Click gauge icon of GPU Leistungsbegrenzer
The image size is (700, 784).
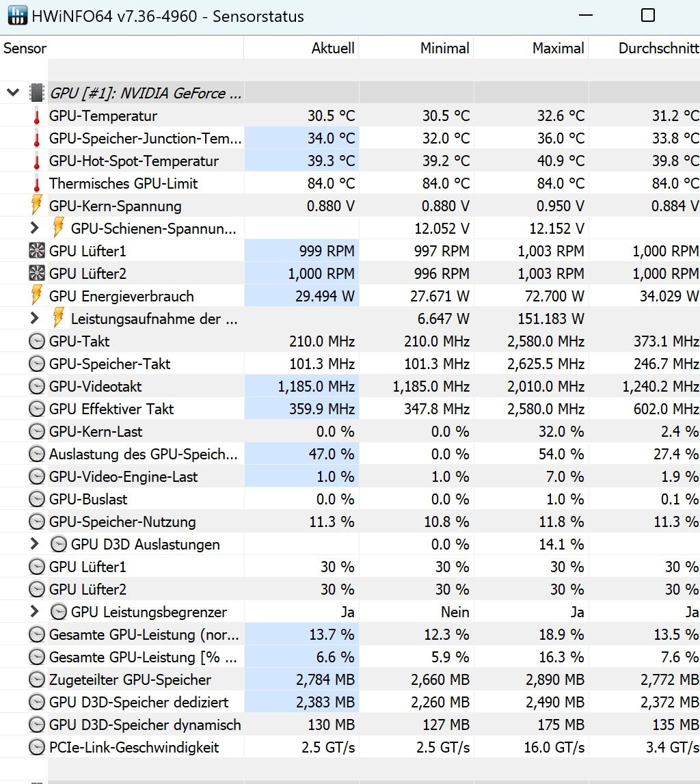tap(59, 612)
